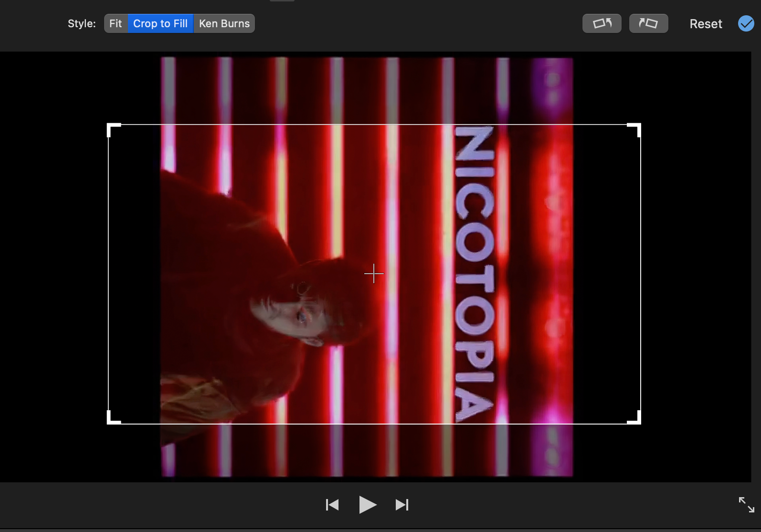Click the left edge of the crop frame
The image size is (761, 532).
[x=109, y=274]
